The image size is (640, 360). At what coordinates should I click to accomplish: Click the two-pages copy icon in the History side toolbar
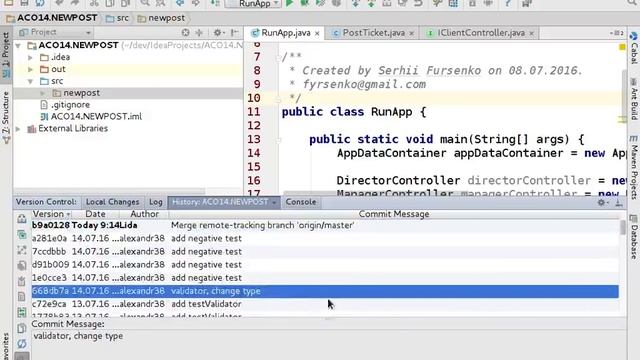[22, 328]
